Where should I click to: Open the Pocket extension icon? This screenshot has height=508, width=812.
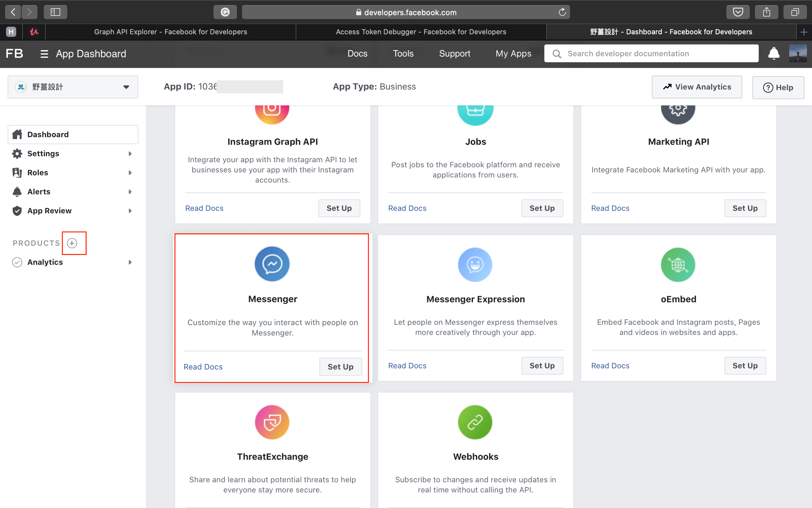coord(738,12)
